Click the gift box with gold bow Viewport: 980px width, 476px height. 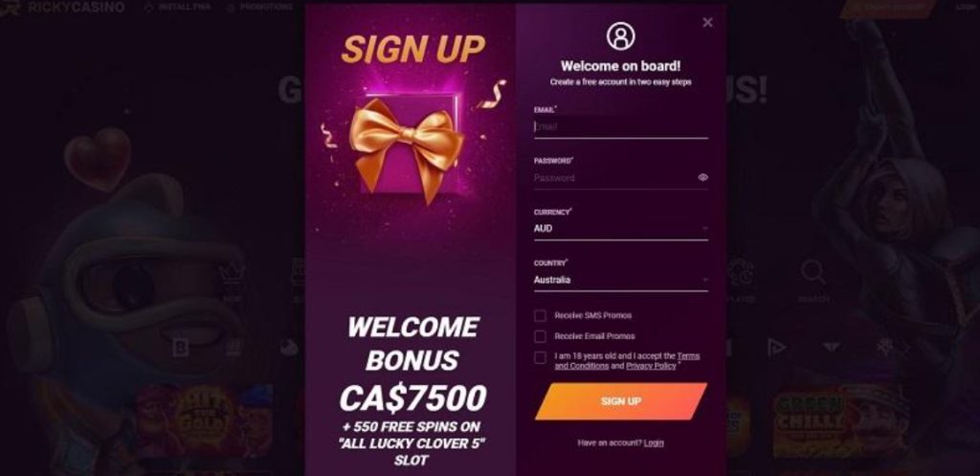click(x=408, y=146)
